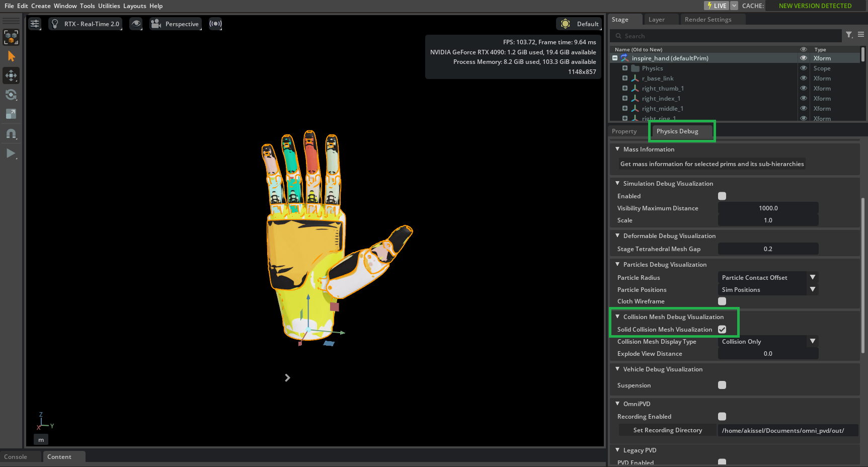Uncheck Solid Collision Mesh Visualization
Image resolution: width=868 pixels, height=467 pixels.
(x=722, y=330)
